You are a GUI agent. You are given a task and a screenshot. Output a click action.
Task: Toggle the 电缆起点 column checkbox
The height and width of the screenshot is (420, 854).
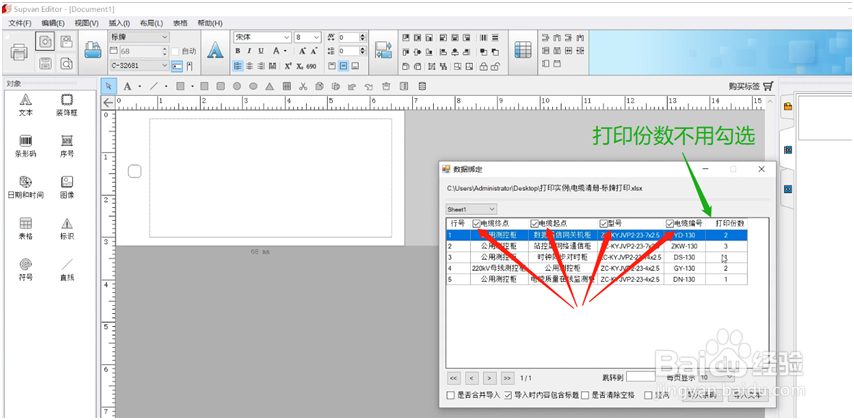tap(534, 223)
